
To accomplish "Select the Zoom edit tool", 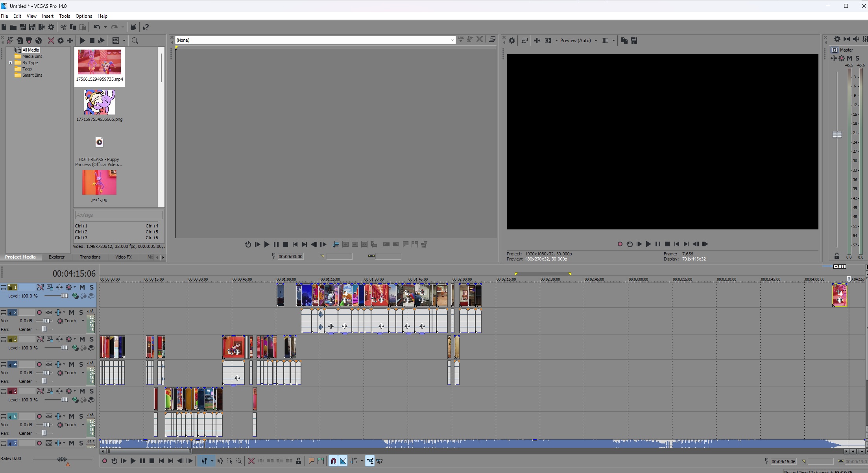I will tap(239, 461).
